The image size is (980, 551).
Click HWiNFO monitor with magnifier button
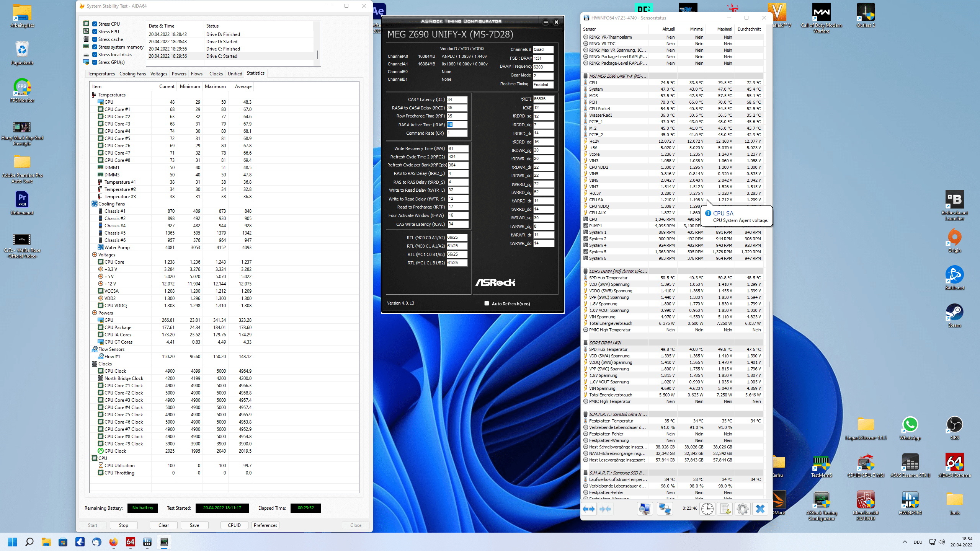click(x=645, y=509)
